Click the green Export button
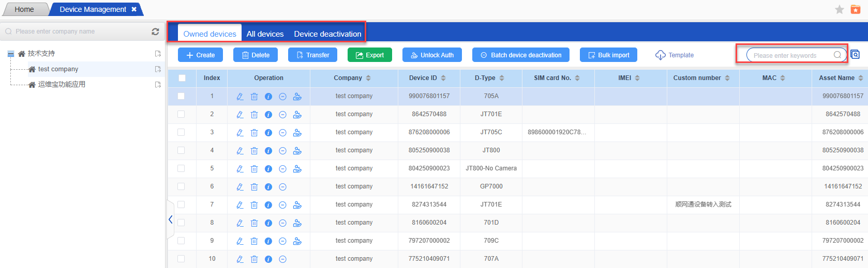 tap(369, 55)
